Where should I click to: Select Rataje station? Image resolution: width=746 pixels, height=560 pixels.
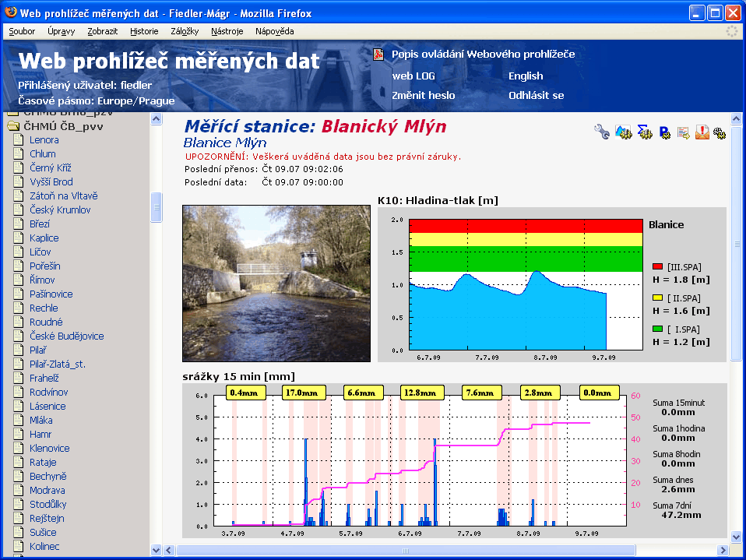click(43, 463)
